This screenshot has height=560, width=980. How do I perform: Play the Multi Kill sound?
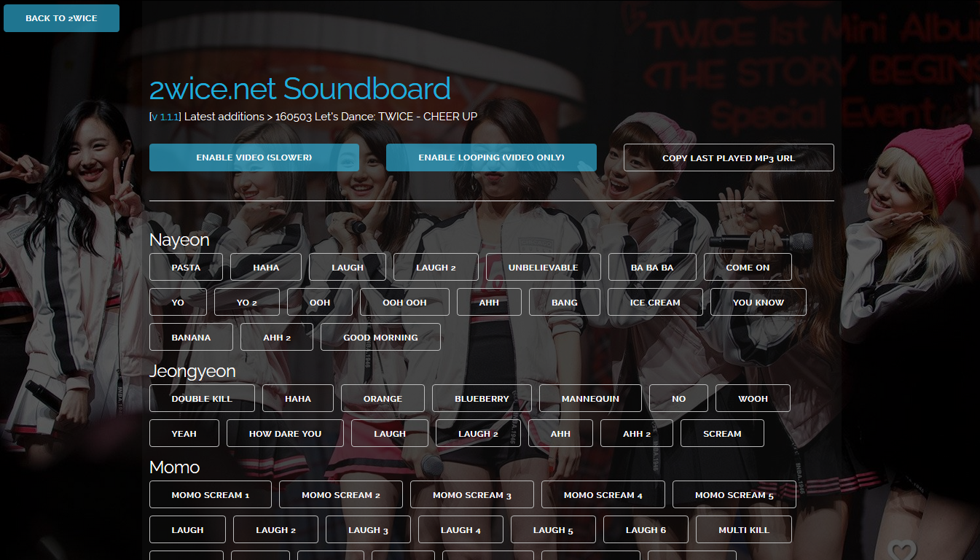click(744, 529)
